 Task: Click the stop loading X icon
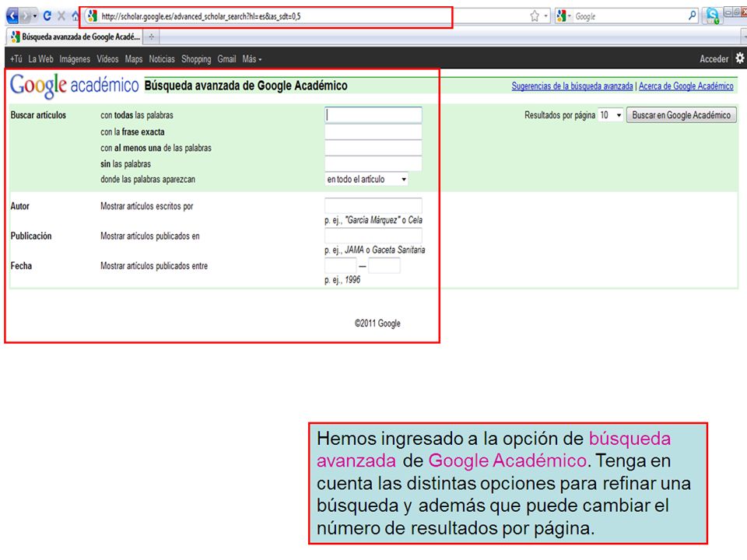[x=61, y=16]
